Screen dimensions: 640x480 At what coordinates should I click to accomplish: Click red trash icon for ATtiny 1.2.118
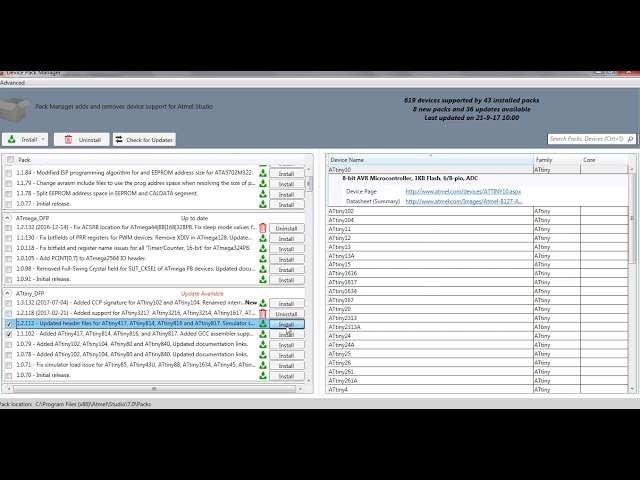[263, 313]
